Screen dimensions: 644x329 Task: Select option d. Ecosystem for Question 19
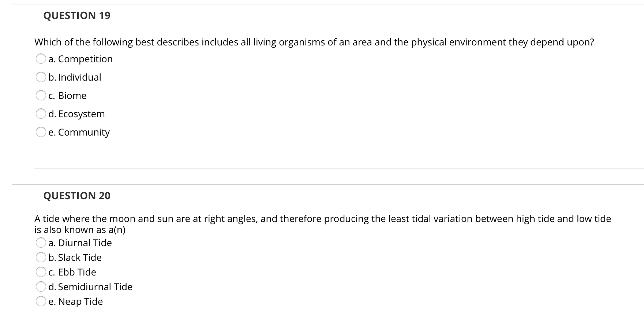point(41,114)
